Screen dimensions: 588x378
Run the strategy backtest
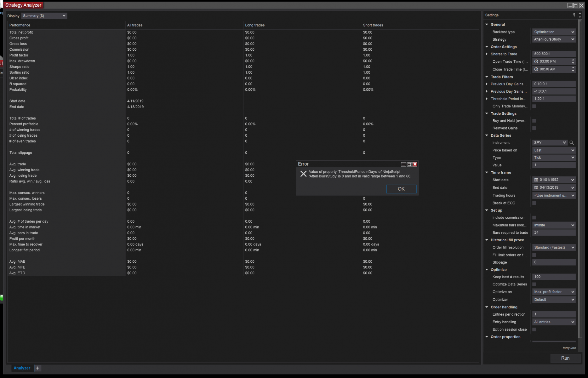(x=565, y=358)
